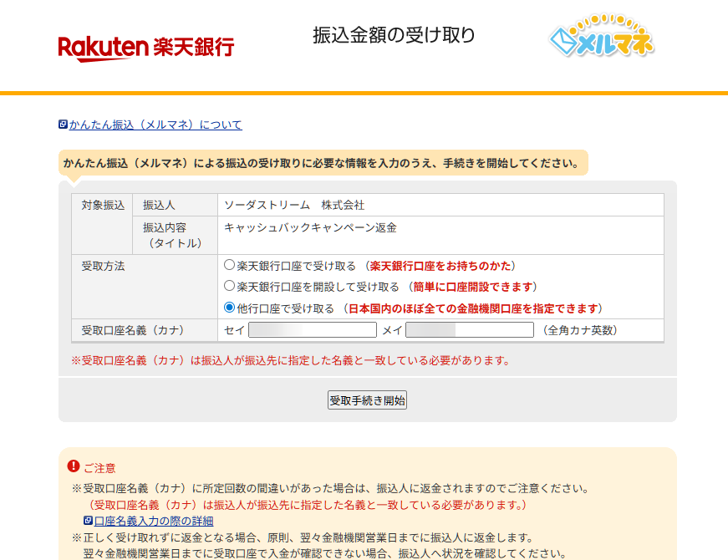Click the Rakuten 楽天銀行 logo
728x560 pixels.
[x=145, y=47]
